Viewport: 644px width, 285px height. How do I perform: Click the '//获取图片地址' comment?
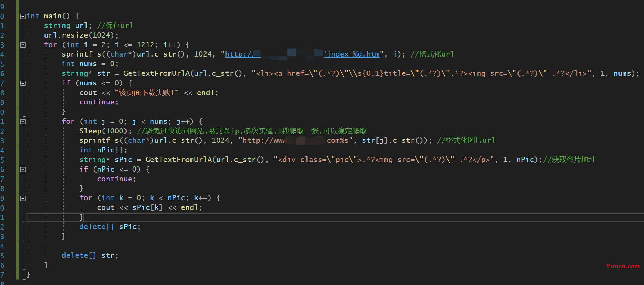[x=569, y=160]
